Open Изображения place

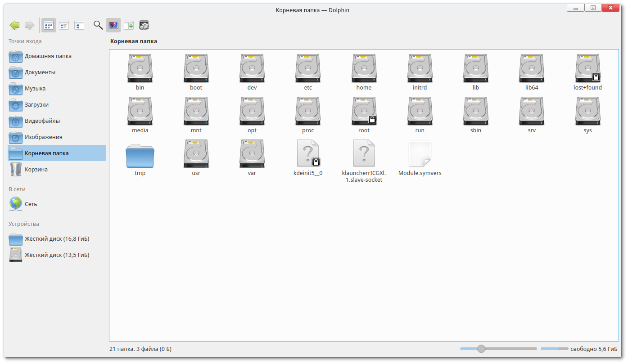pyautogui.click(x=57, y=137)
